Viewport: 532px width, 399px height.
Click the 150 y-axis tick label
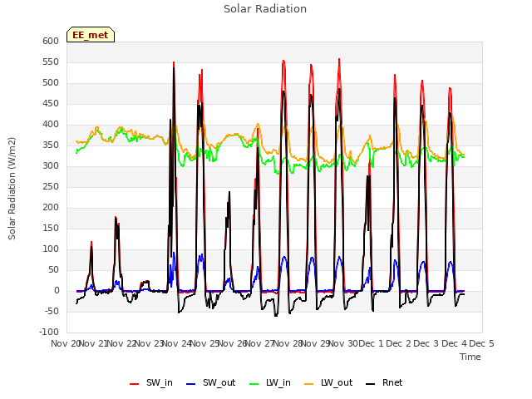point(51,229)
